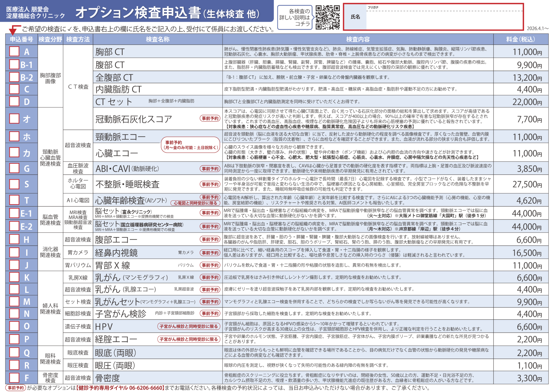
Task: Mark checkbox I for 経鼻内視鏡
Action: point(14,252)
